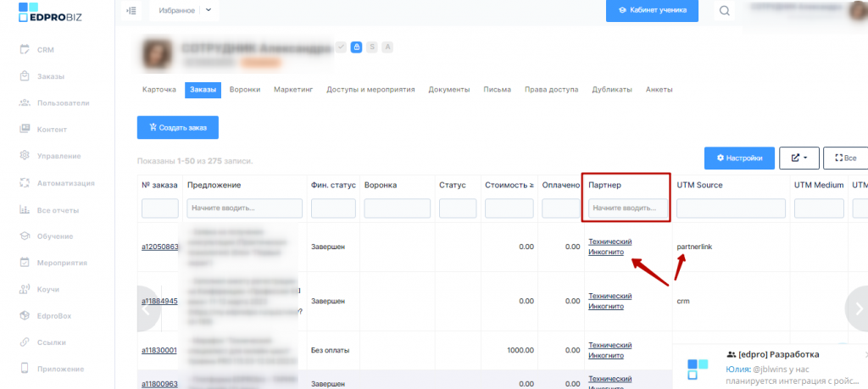Open the Воронки tab

[x=245, y=90]
